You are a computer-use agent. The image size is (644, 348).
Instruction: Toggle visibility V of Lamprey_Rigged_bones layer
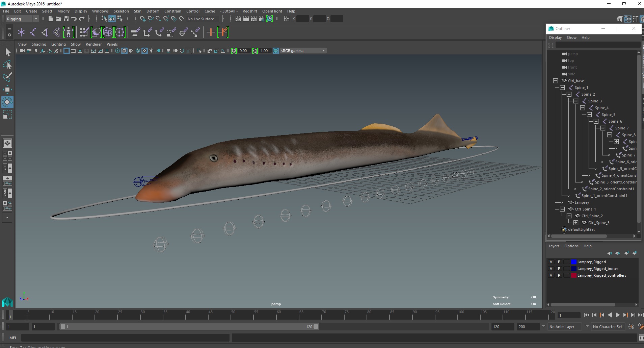pos(551,269)
